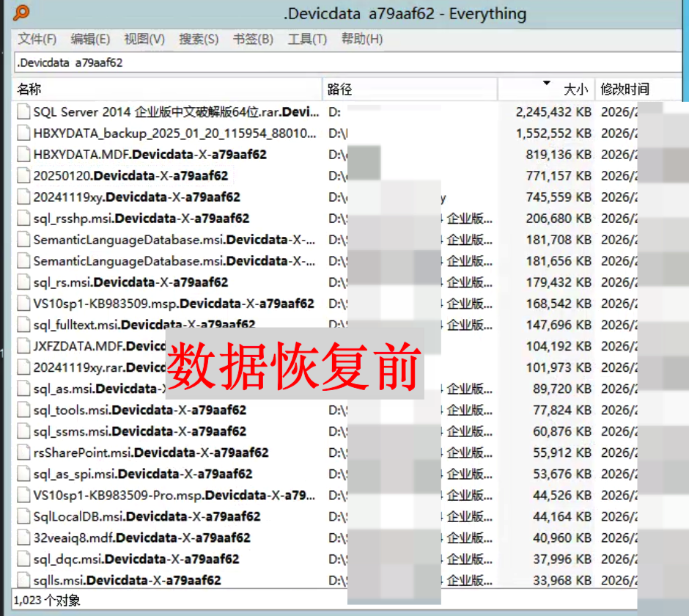Sort by the 修改时间 column header
The image size is (689, 616).
click(638, 89)
